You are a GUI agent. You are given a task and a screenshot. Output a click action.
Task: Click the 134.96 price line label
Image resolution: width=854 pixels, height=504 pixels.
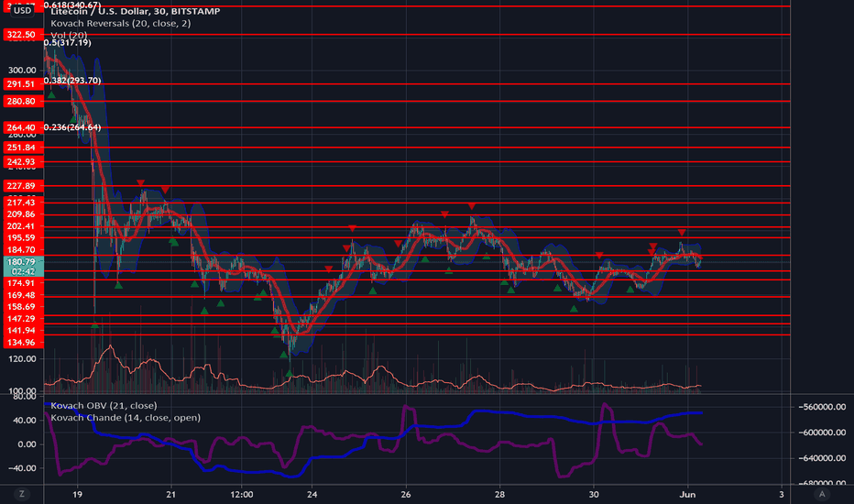point(23,342)
